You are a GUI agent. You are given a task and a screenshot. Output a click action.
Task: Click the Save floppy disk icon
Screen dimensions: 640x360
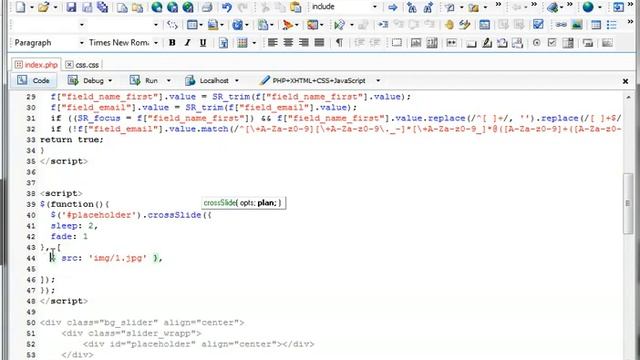[x=71, y=7]
